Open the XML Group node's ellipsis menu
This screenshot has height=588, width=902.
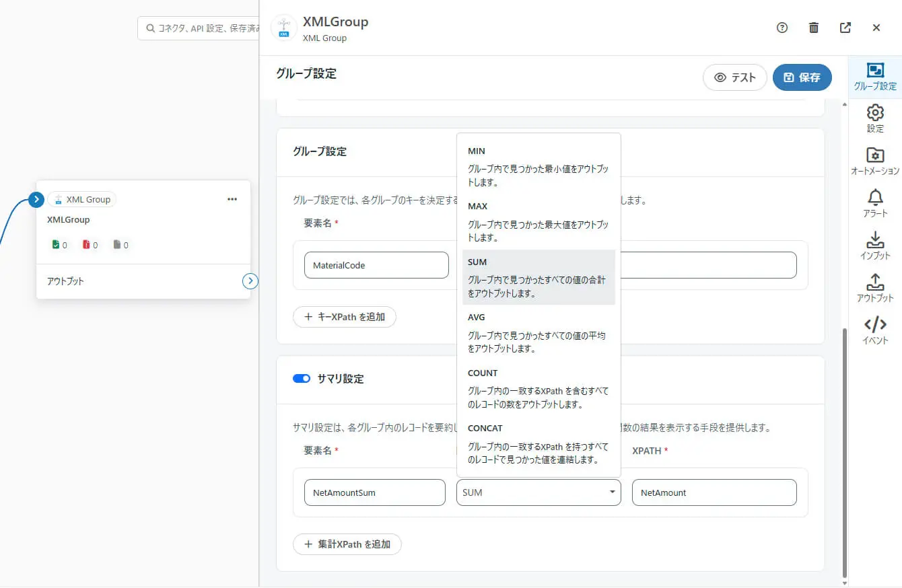(232, 199)
